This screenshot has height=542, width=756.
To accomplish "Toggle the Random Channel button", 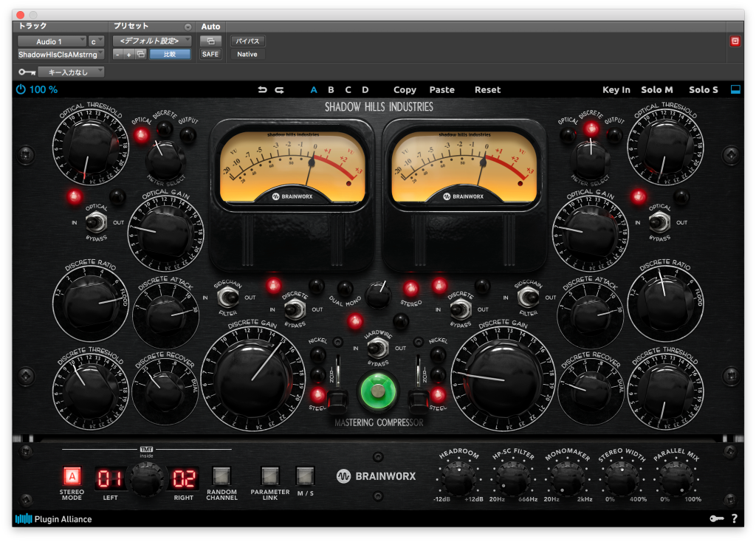I will (221, 476).
